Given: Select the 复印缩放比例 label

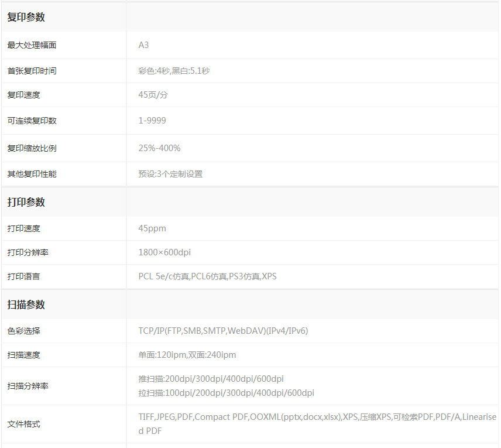Looking at the screenshot, I should point(32,148).
